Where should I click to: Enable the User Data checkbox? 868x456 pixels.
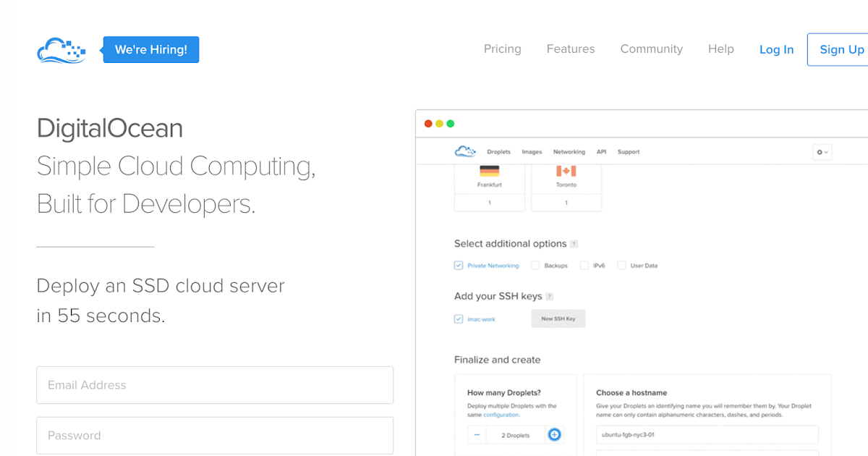(621, 266)
